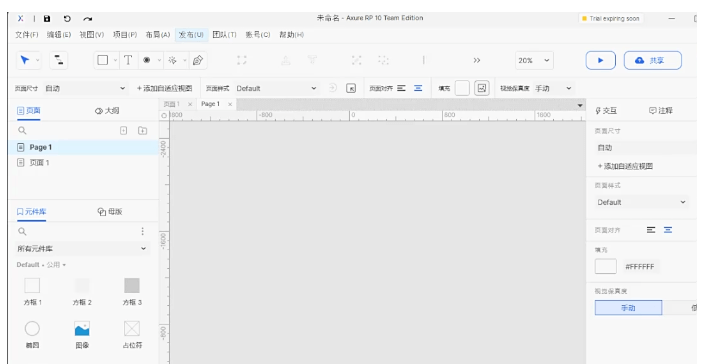710x364 pixels.
Task: Open the 帮助(H) menu
Action: (291, 34)
